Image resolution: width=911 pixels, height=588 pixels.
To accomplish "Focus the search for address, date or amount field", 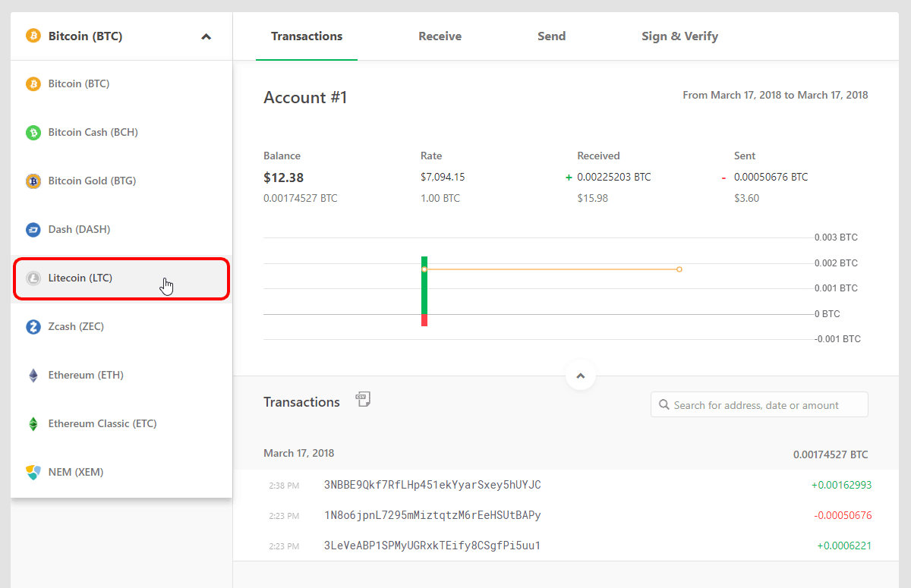I will [x=759, y=405].
